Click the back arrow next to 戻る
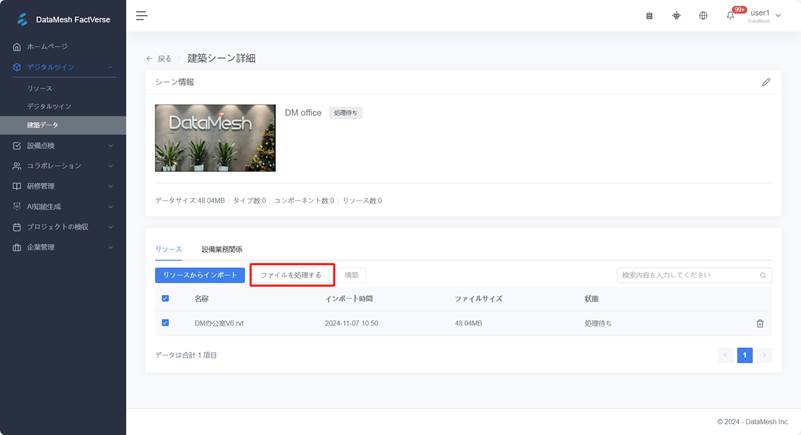Screen dimensions: 801x435 [149, 59]
